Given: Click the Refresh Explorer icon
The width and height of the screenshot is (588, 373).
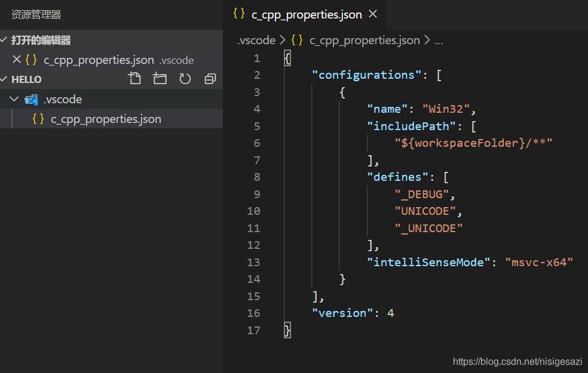Looking at the screenshot, I should coord(185,78).
